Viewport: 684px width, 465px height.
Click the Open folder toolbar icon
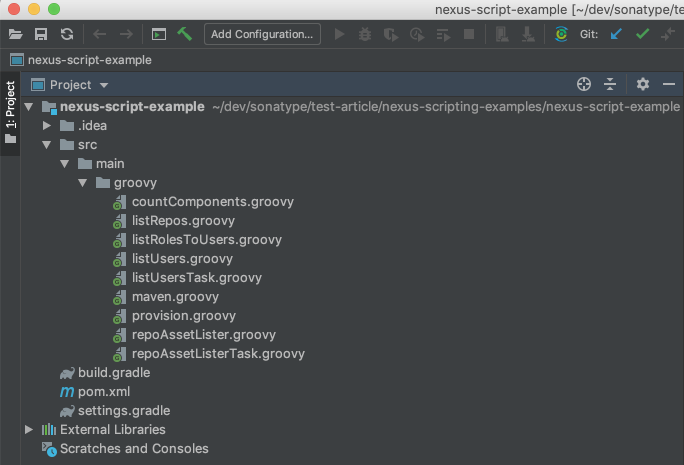(x=15, y=34)
